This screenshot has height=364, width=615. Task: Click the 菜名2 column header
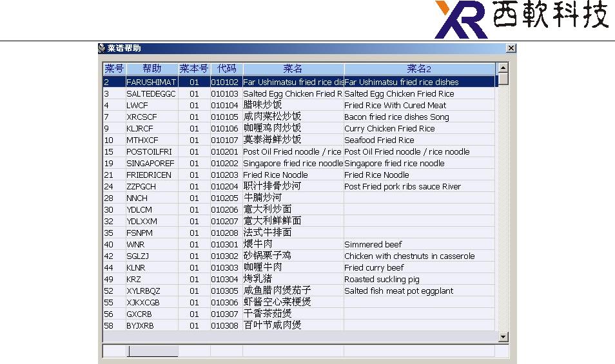pyautogui.click(x=419, y=68)
